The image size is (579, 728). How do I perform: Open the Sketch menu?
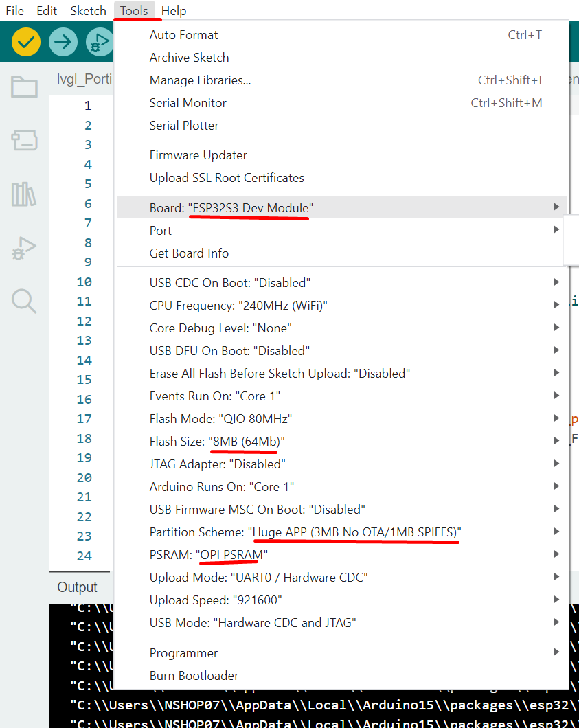[x=88, y=11]
